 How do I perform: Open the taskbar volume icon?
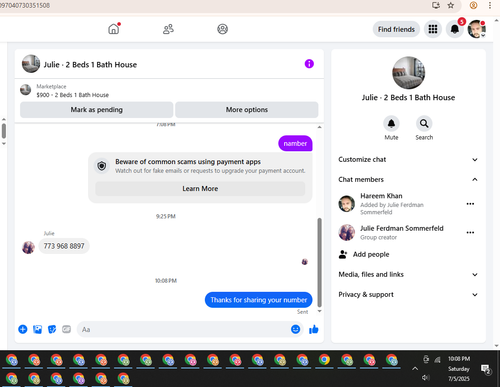(425, 378)
